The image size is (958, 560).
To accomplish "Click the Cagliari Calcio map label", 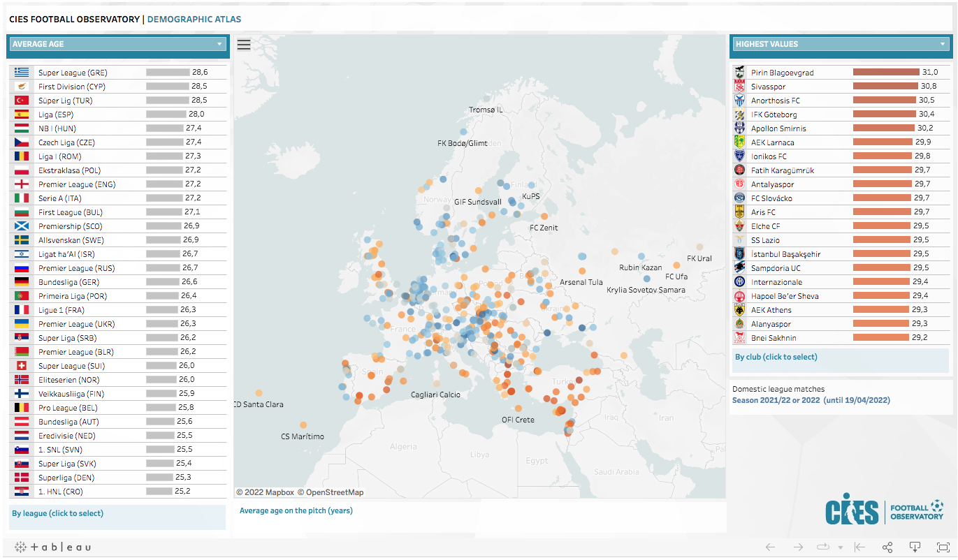I will pos(436,395).
